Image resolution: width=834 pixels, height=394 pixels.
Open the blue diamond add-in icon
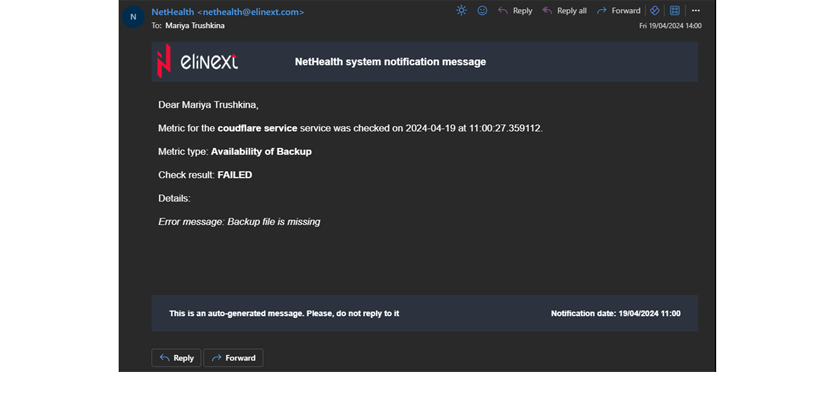655,11
